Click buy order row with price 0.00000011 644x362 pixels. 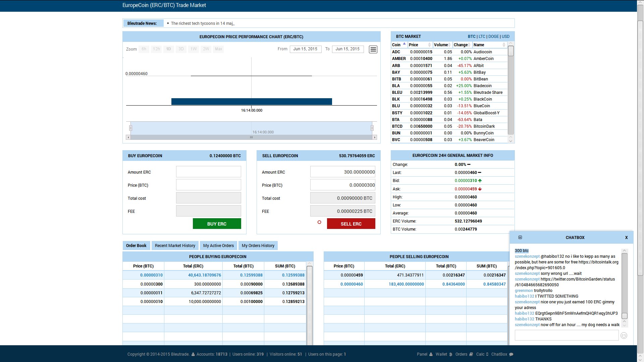click(214, 293)
